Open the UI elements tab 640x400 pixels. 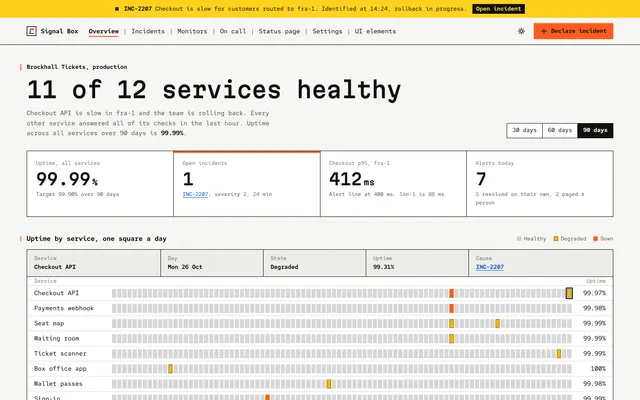pyautogui.click(x=375, y=31)
